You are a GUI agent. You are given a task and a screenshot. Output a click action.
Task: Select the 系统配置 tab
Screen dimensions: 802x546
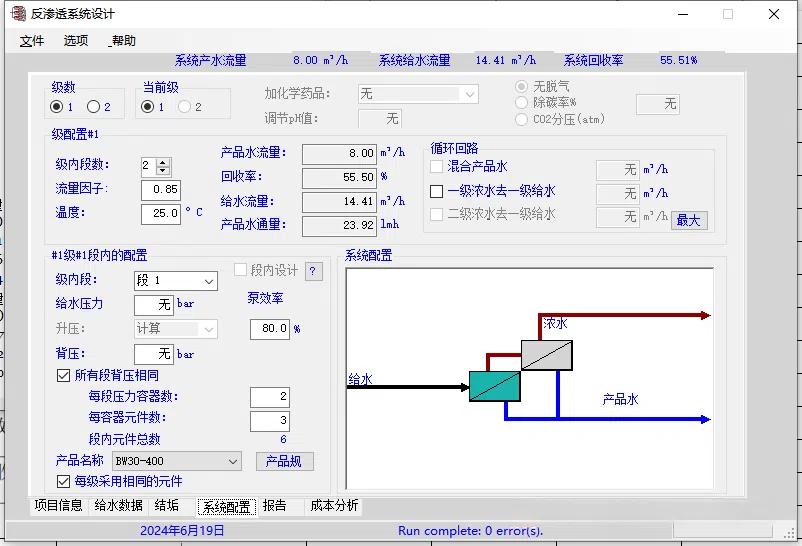pos(227,507)
